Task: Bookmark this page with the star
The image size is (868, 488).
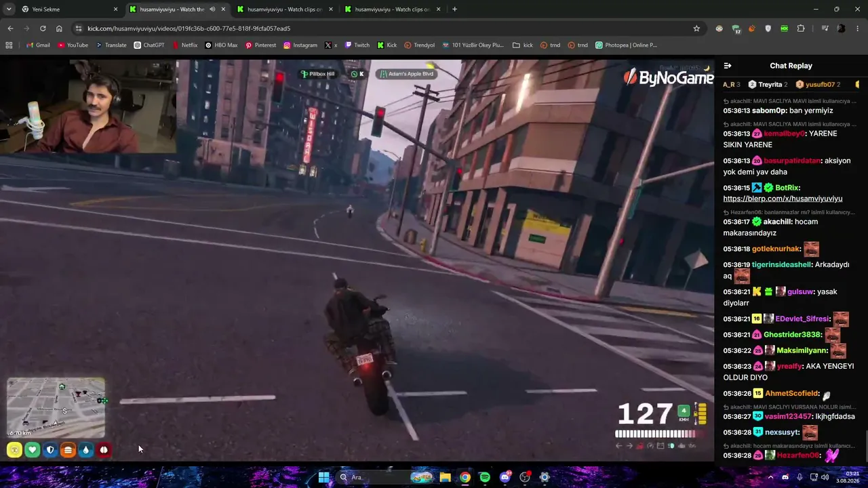Action: (x=696, y=28)
